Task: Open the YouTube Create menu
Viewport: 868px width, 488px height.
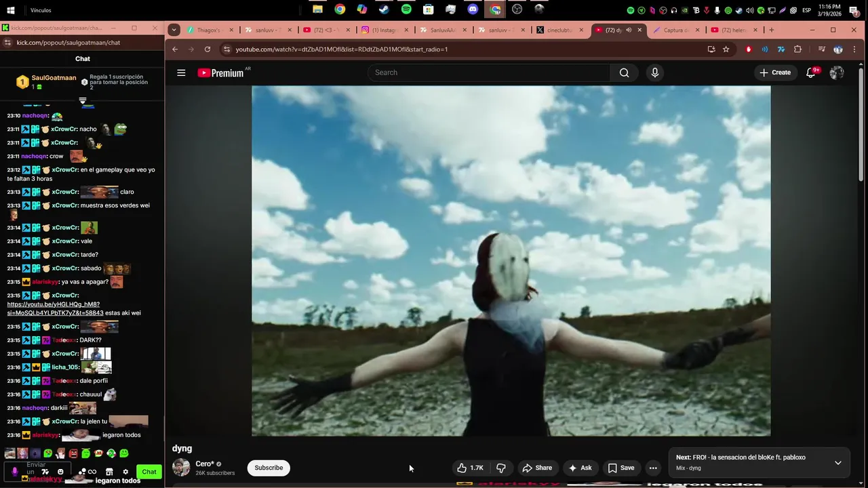Action: [x=775, y=73]
